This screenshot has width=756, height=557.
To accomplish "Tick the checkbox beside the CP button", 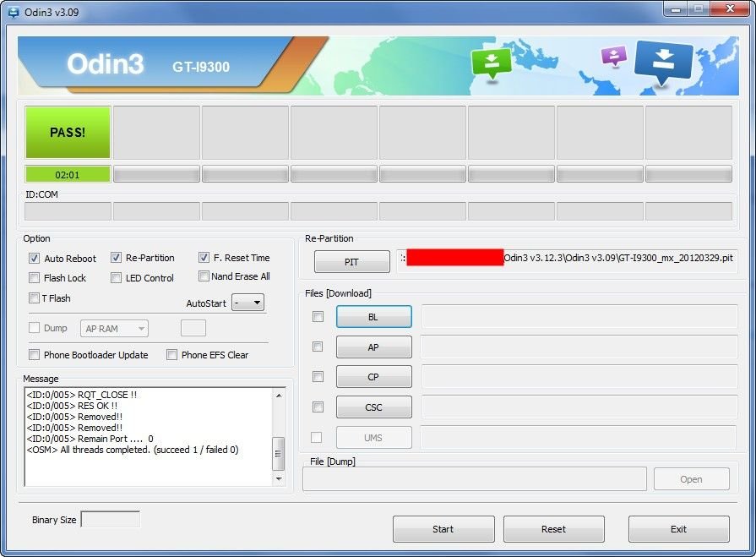I will [318, 377].
